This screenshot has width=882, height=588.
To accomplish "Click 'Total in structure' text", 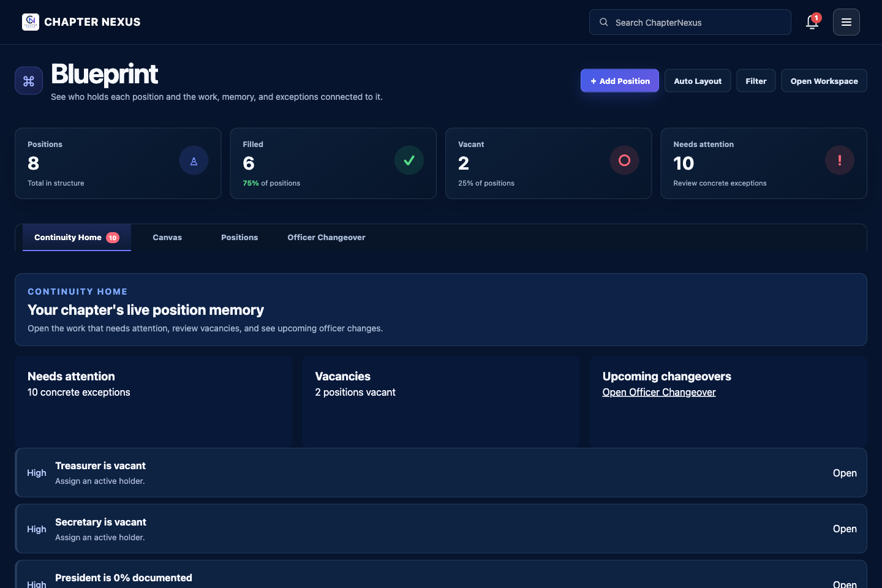I will (x=56, y=183).
